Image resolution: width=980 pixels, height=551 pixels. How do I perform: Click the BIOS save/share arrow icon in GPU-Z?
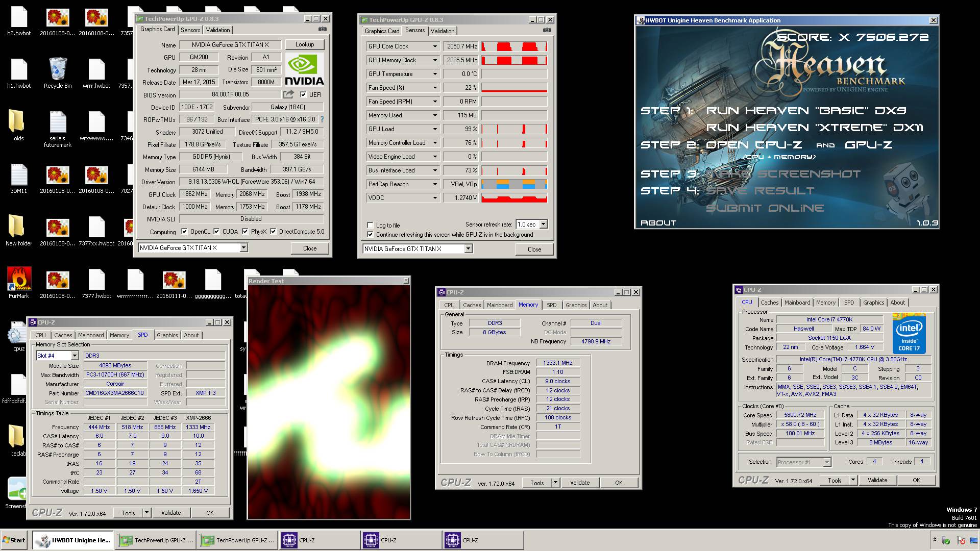click(288, 94)
